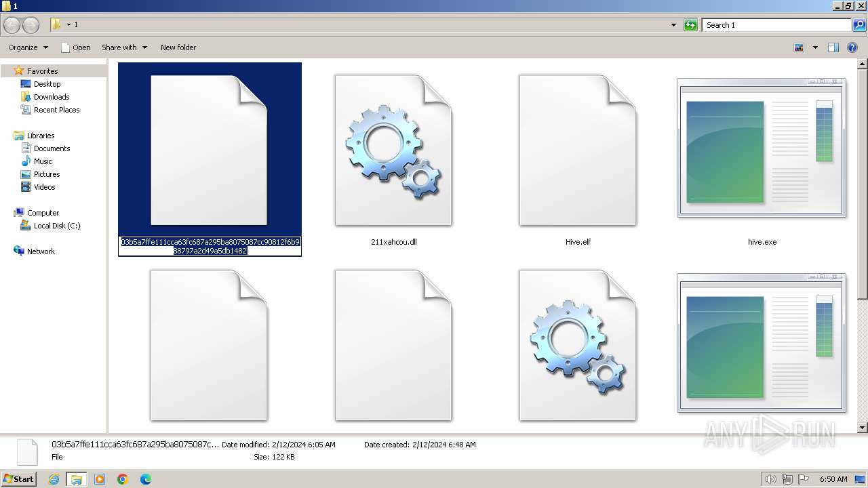The width and height of the screenshot is (868, 488).
Task: Open Local Disk (C:)
Action: (x=57, y=226)
